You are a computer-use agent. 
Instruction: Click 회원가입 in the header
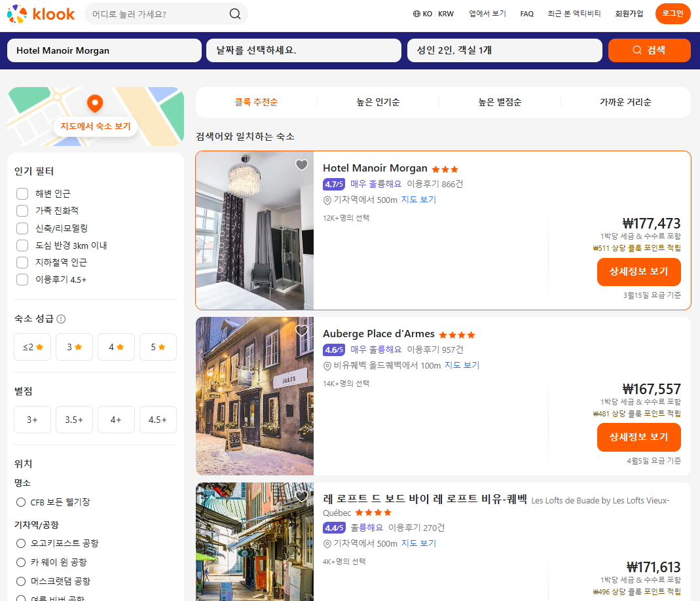coord(629,14)
